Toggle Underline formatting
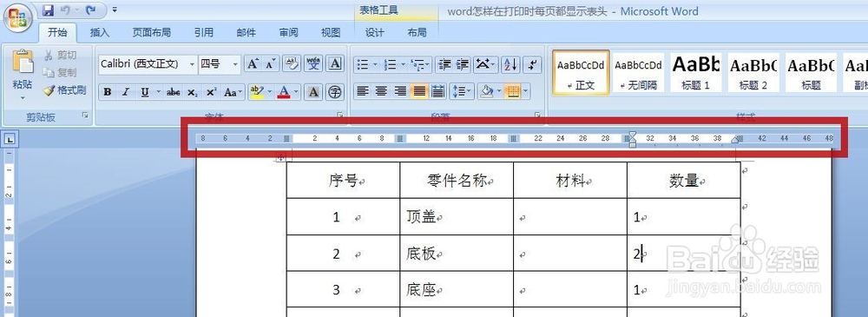868x317 pixels. coord(144,92)
